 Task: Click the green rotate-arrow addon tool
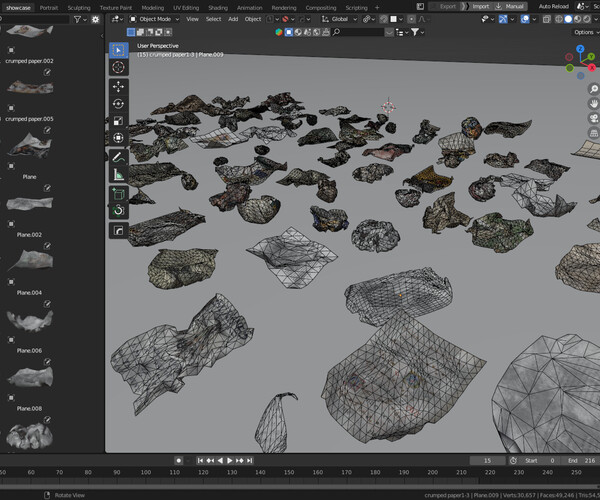118,211
